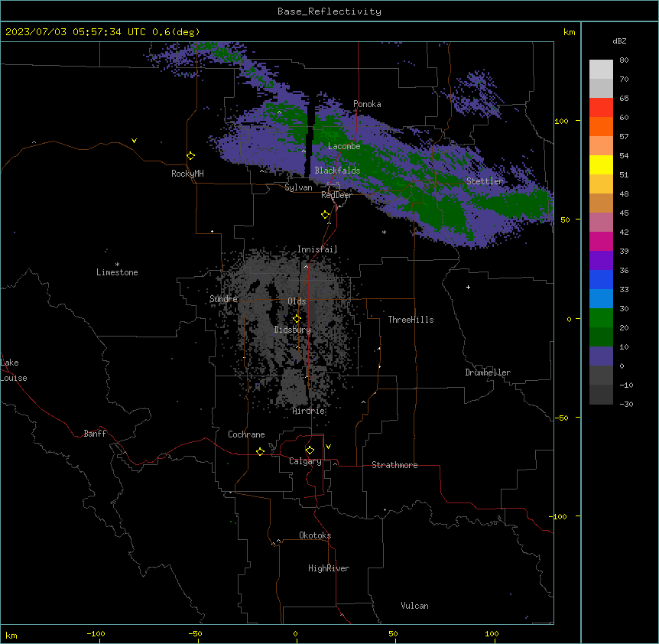Click the Banff label

tap(95, 434)
